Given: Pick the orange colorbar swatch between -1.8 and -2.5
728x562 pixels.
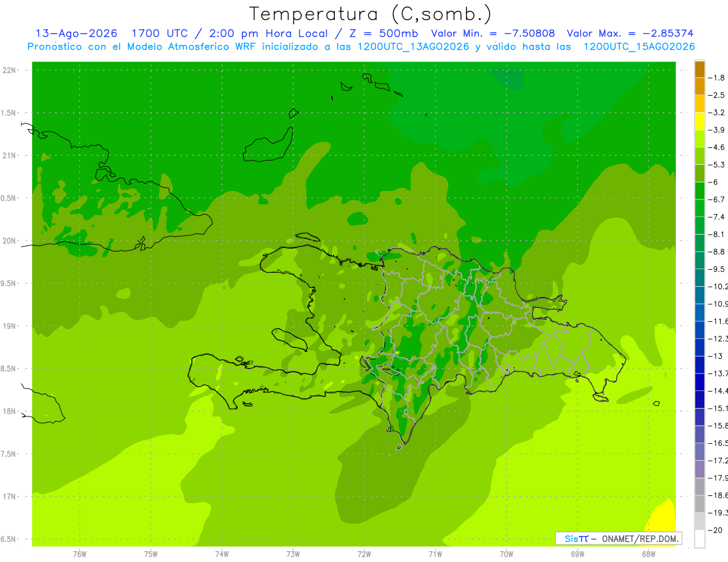Looking at the screenshot, I should (699, 87).
